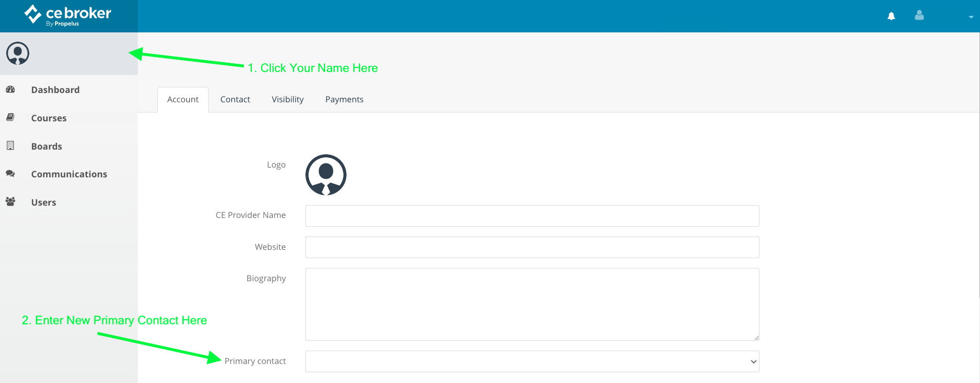Open the user account icon in header
This screenshot has height=383, width=980.
pyautogui.click(x=919, y=15)
